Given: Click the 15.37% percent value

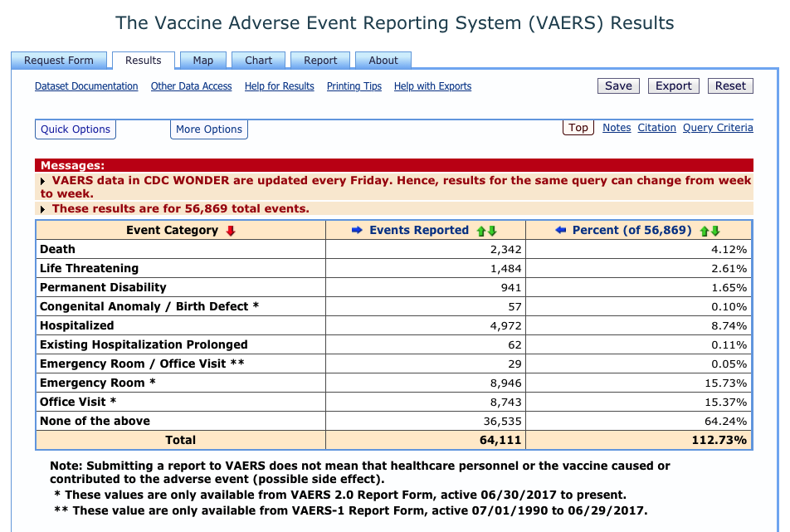Looking at the screenshot, I should point(725,403).
